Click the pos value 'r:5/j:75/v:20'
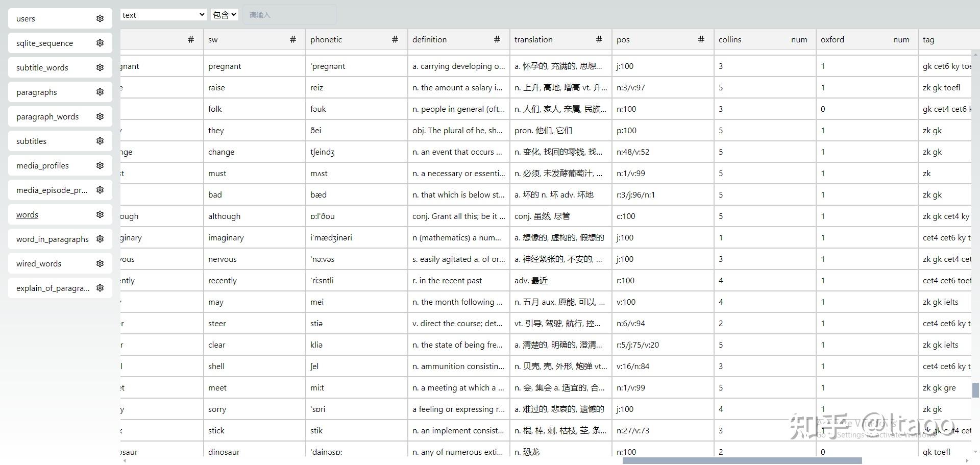The width and height of the screenshot is (980, 465). (663, 345)
